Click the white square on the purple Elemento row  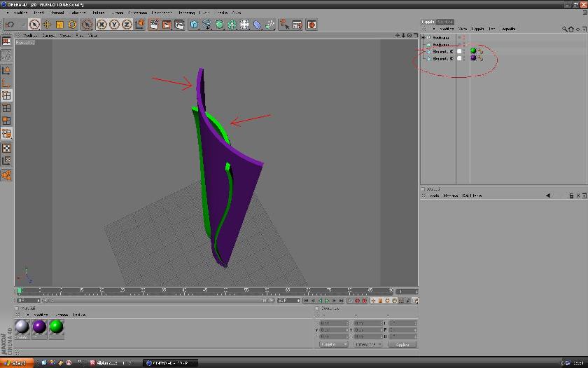pos(459,58)
